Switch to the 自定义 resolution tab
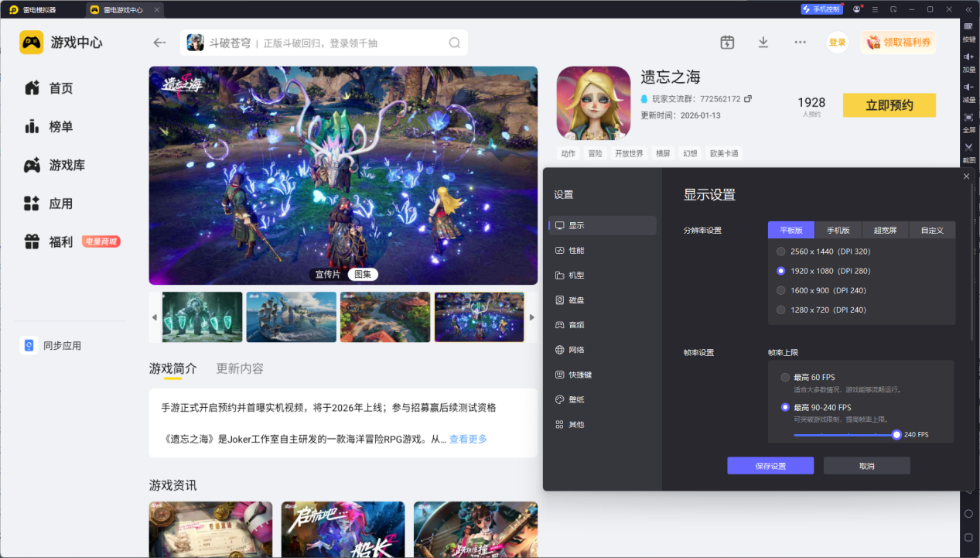The width and height of the screenshot is (980, 558). click(x=932, y=230)
